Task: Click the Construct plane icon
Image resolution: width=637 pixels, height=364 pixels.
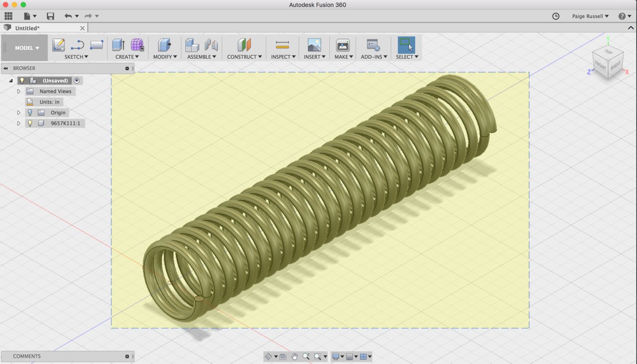Action: [244, 45]
